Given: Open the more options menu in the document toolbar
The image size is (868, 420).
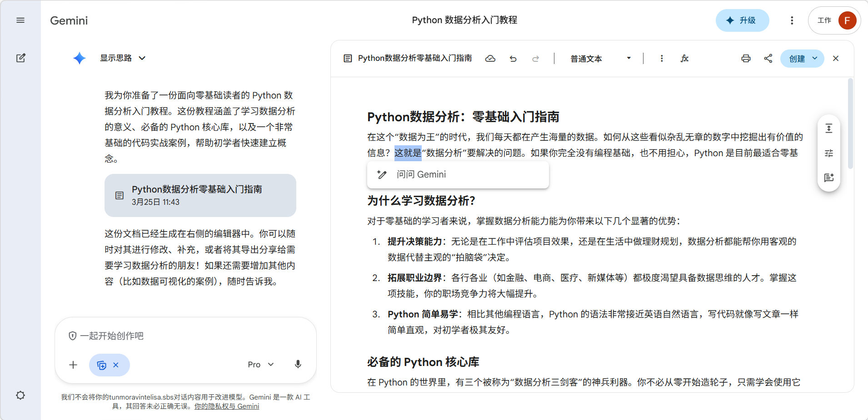Looking at the screenshot, I should [x=662, y=59].
